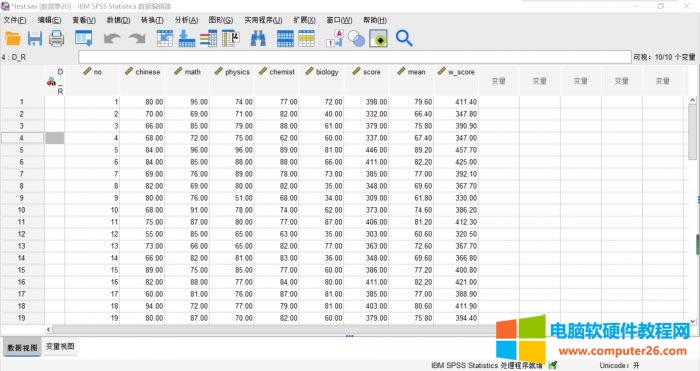The height and width of the screenshot is (371, 700).
Task: Click the cell editor input bar
Action: pyautogui.click(x=355, y=57)
